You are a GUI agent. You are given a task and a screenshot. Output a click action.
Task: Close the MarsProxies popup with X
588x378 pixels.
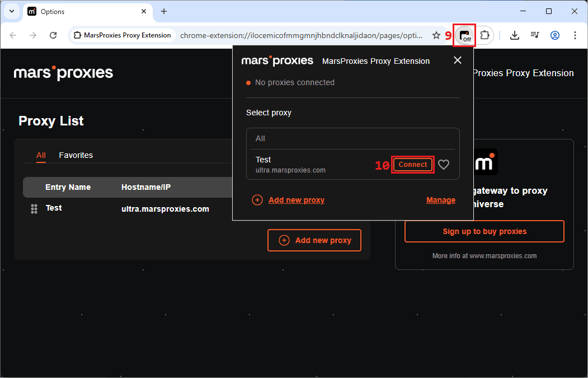click(458, 60)
